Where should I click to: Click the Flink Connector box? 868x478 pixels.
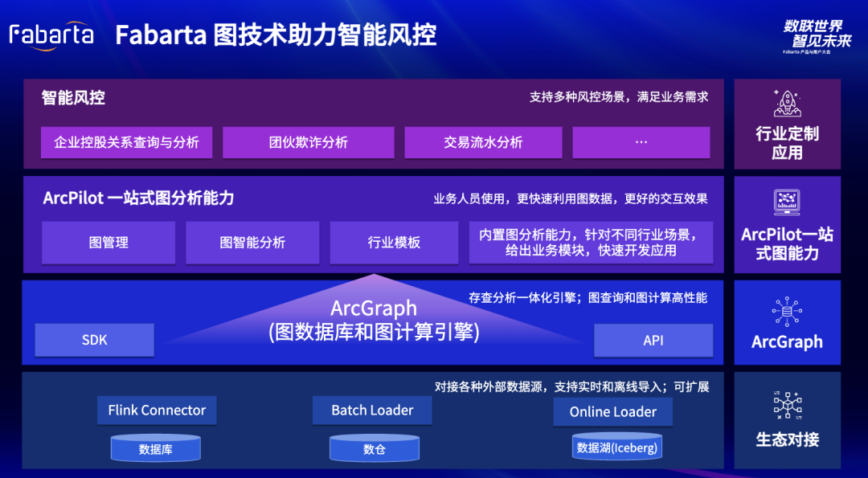coord(157,411)
